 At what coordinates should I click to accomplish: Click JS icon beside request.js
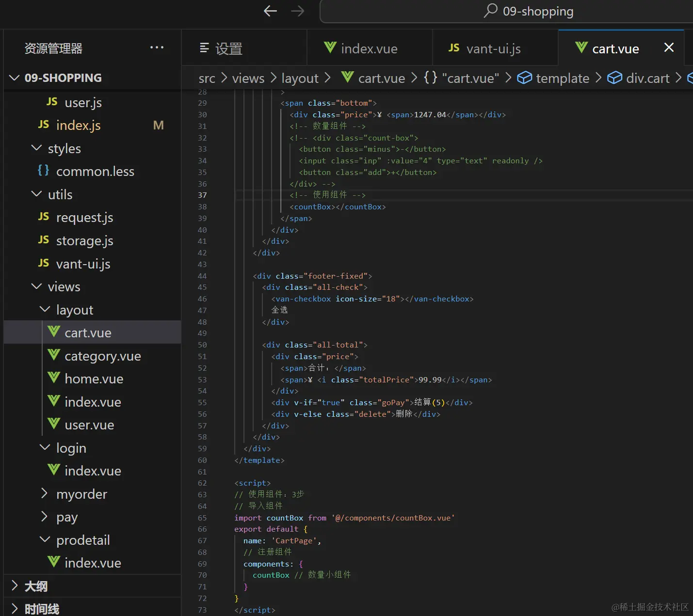pos(44,217)
